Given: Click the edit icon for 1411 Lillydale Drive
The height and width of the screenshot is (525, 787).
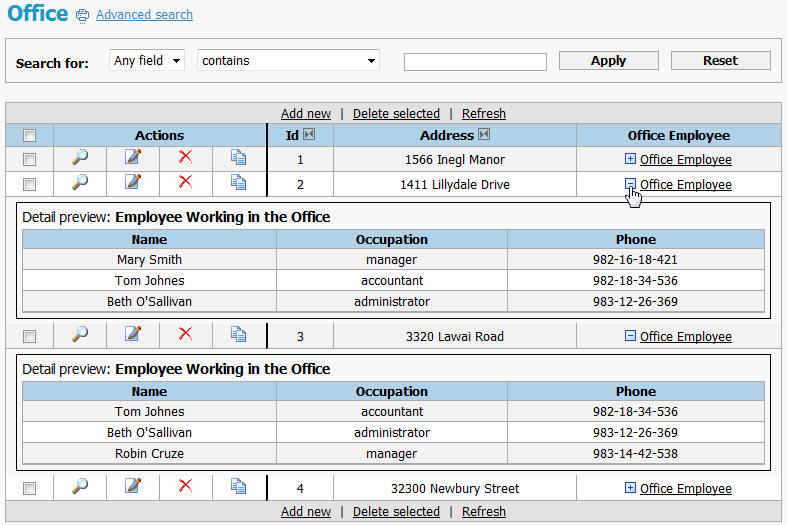Looking at the screenshot, I should (x=133, y=182).
